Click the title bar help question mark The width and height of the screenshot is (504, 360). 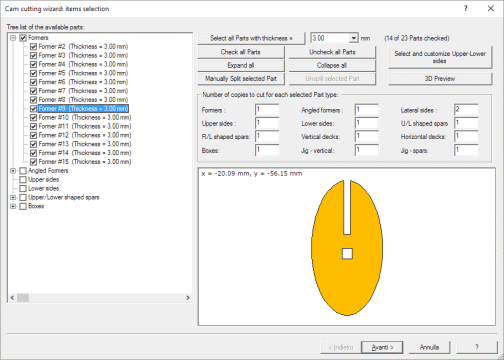click(x=466, y=9)
